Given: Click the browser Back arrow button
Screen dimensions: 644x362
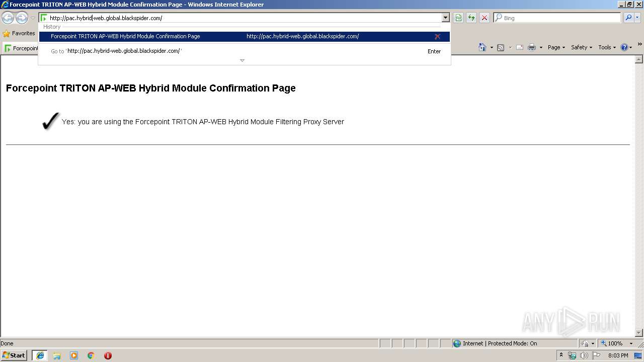Looking at the screenshot, I should pyautogui.click(x=8, y=18).
